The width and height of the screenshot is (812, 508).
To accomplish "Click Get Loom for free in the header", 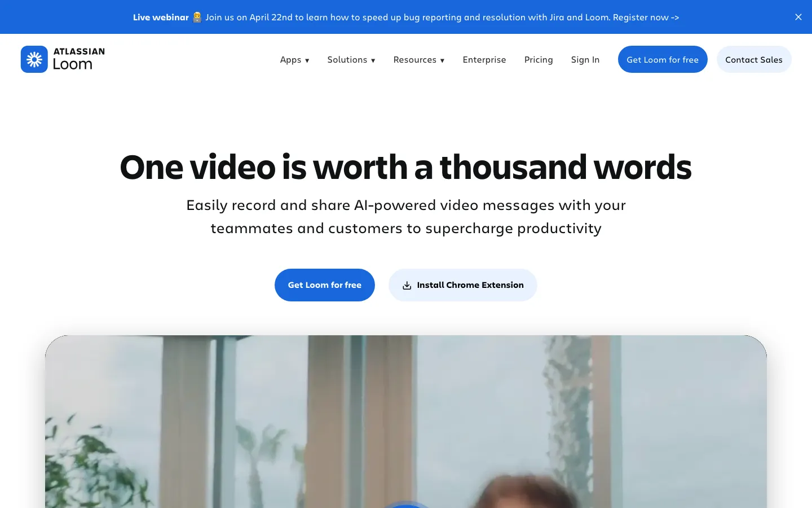I will 662,60.
